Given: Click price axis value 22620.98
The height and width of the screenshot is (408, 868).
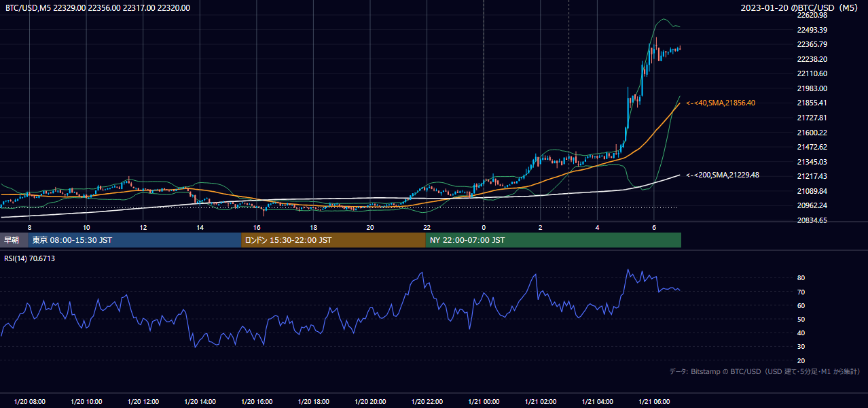Looking at the screenshot, I should pos(812,15).
